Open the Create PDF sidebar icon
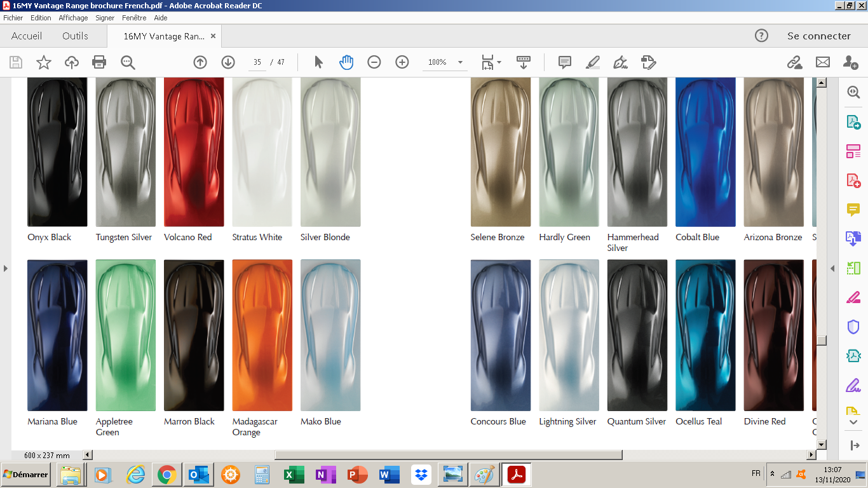The image size is (868, 488). pos(853,180)
